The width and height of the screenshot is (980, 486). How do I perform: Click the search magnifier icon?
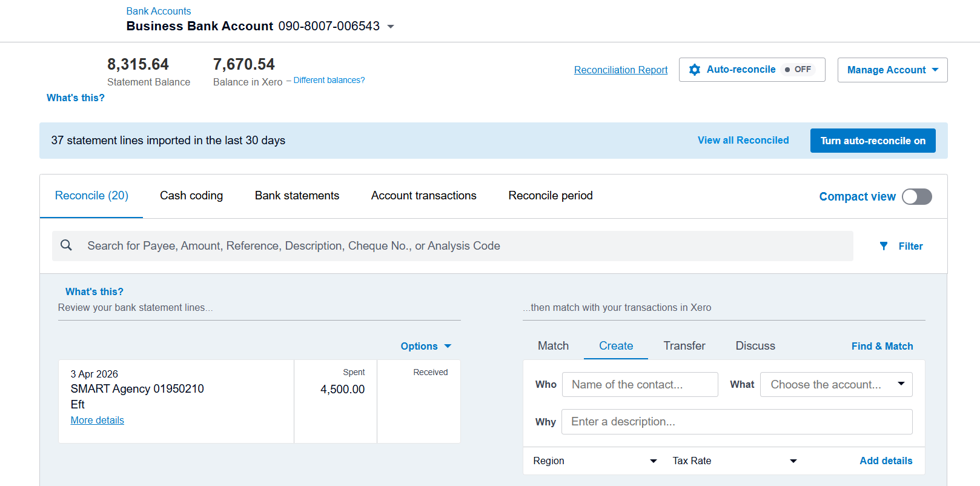tap(67, 245)
